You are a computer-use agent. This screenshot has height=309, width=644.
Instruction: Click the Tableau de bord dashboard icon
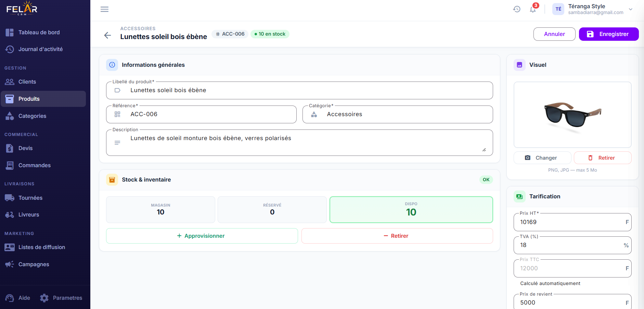tap(10, 33)
